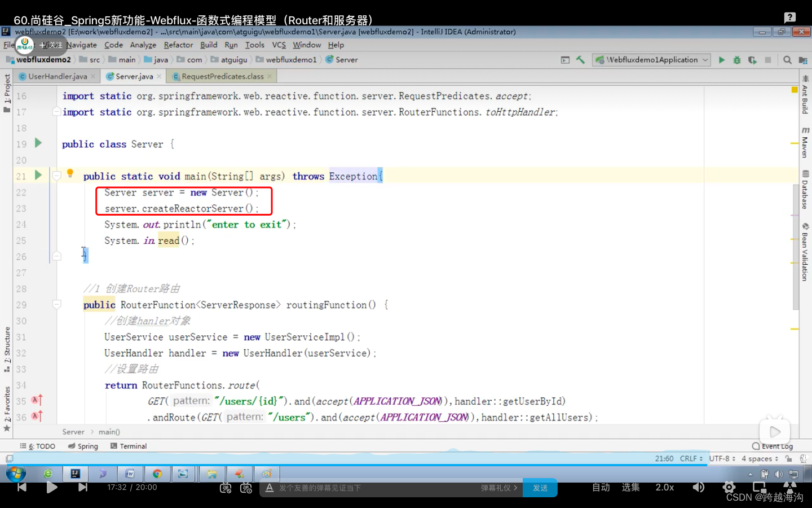The width and height of the screenshot is (812, 508).
Task: Open the Project tool window
Action: coord(7,93)
